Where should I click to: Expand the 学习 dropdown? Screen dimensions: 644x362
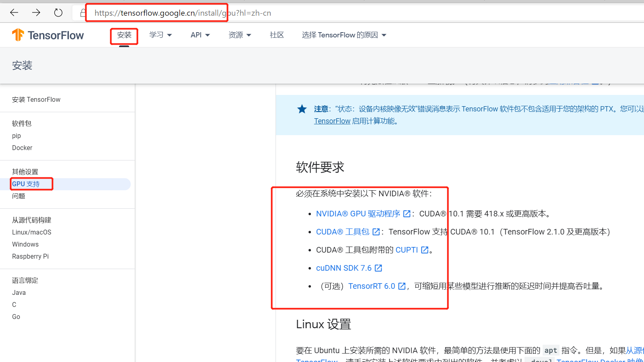click(x=160, y=35)
